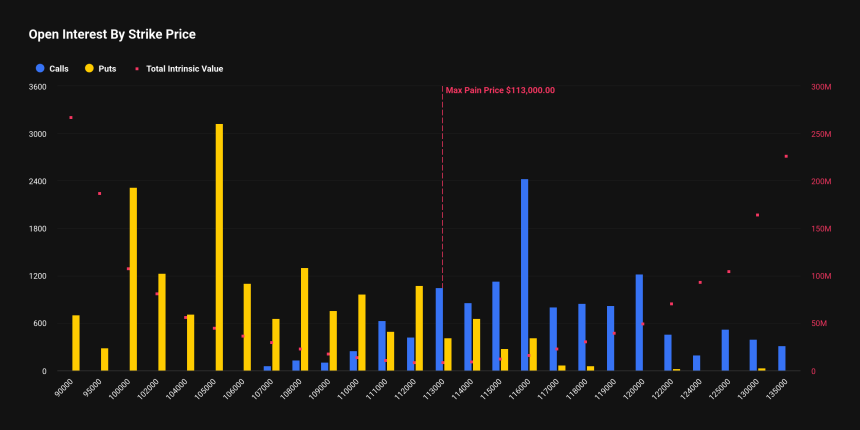Click the 113000 x-axis strike label
Viewport: 860px width, 430px height.
point(434,389)
